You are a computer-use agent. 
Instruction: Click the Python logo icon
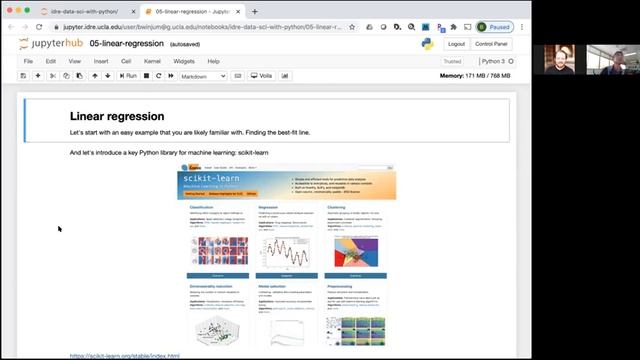tap(428, 44)
